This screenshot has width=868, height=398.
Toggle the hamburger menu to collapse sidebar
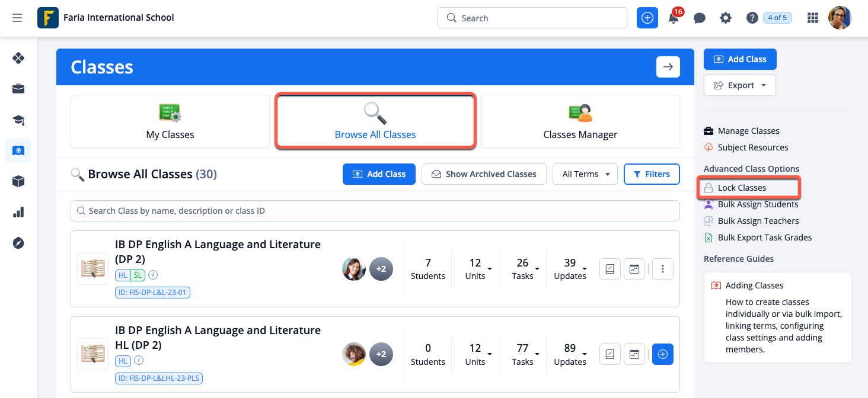coord(17,18)
